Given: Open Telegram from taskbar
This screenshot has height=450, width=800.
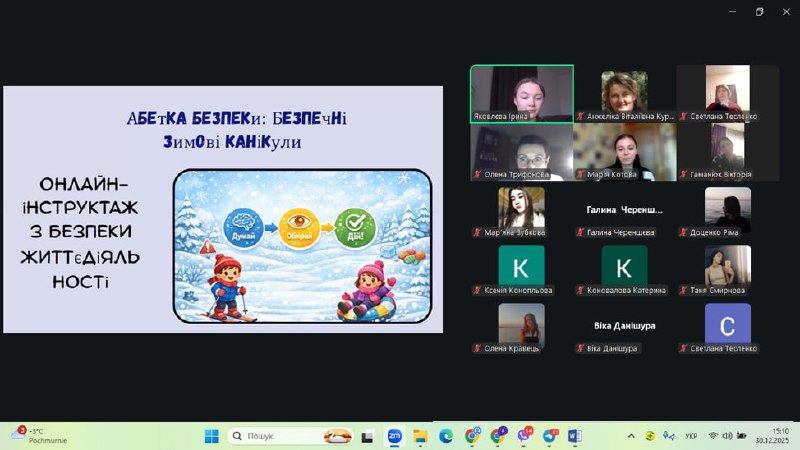Looking at the screenshot, I should pos(549,436).
